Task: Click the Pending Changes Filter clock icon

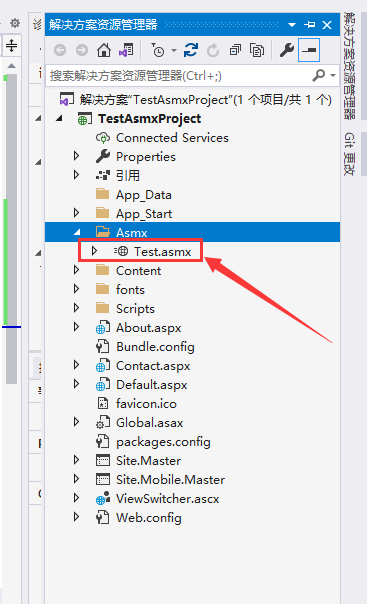Action: pos(158,50)
